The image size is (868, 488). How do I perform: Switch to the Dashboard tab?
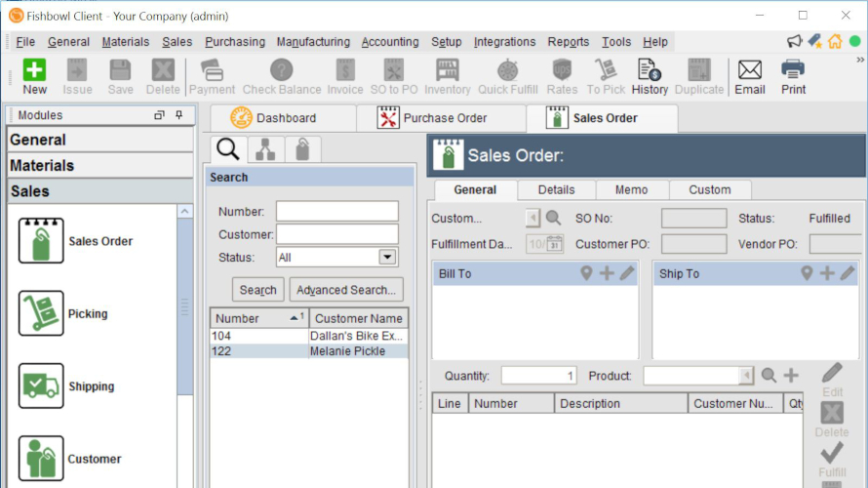283,118
